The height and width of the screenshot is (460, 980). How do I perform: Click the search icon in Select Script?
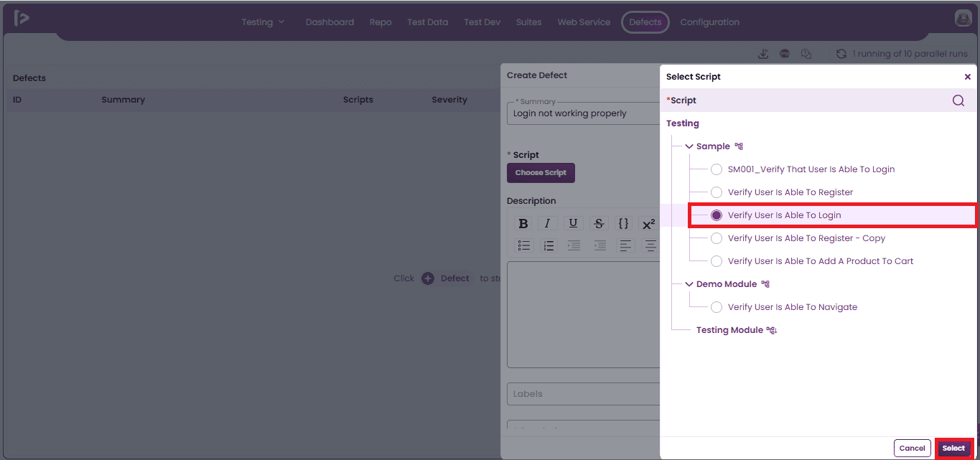[958, 100]
